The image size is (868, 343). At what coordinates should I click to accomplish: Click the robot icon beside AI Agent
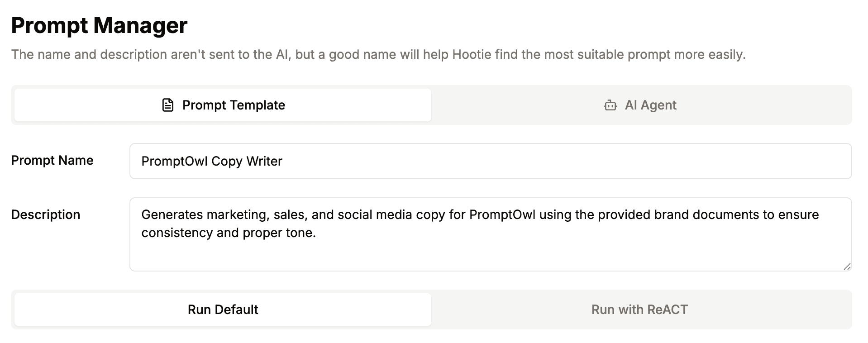tap(610, 105)
